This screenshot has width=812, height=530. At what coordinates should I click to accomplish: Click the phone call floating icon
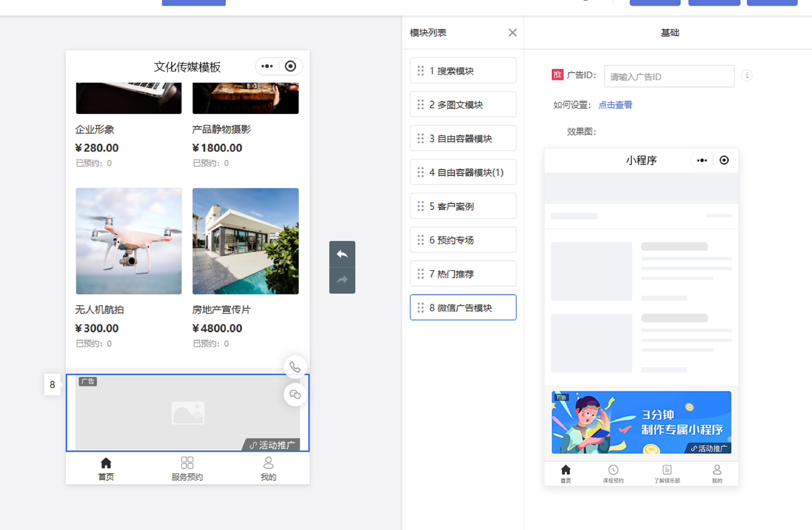click(295, 367)
